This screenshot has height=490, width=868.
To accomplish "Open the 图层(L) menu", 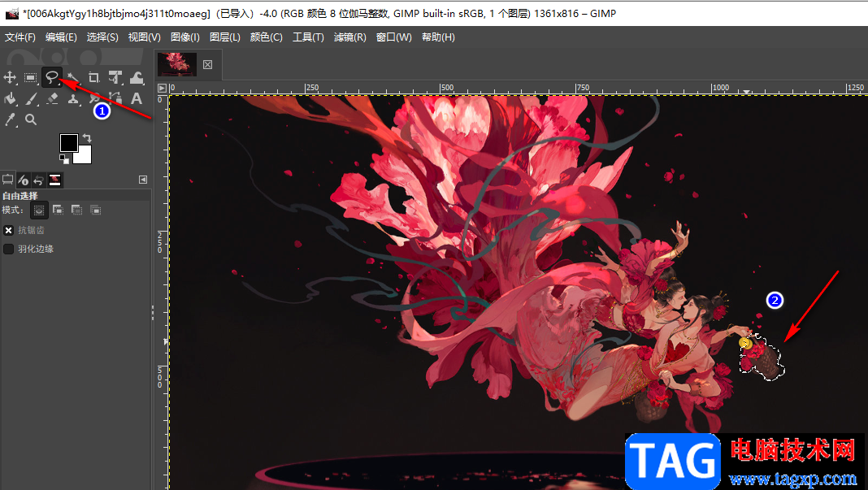I will click(x=225, y=37).
